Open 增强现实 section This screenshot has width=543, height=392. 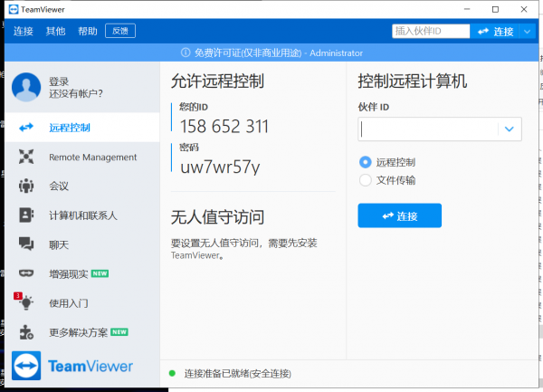pos(82,274)
